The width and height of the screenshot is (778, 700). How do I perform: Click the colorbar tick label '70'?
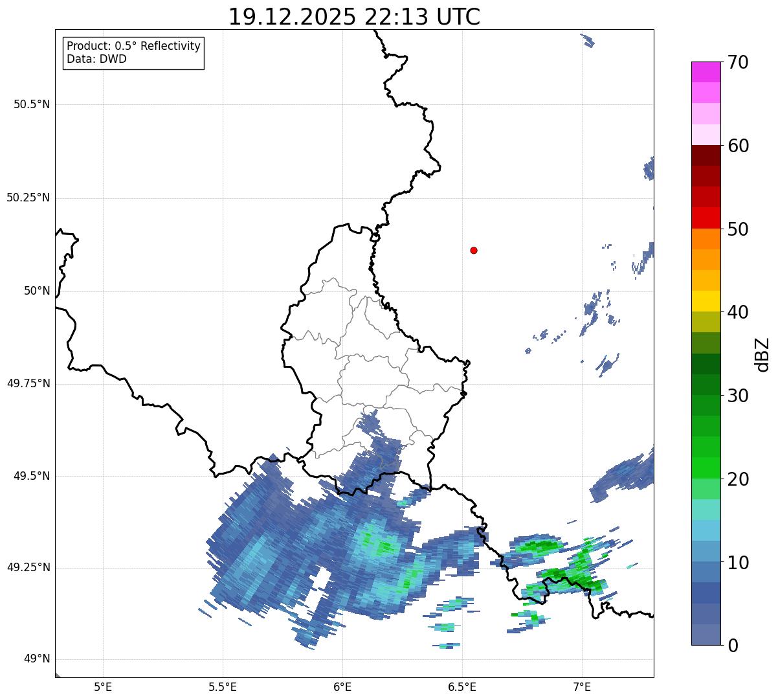click(x=738, y=62)
